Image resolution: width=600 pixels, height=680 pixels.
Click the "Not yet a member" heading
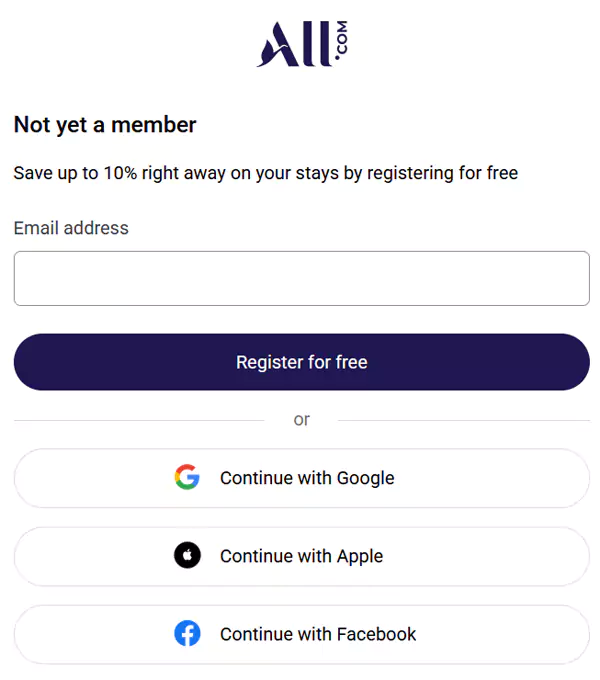click(105, 125)
